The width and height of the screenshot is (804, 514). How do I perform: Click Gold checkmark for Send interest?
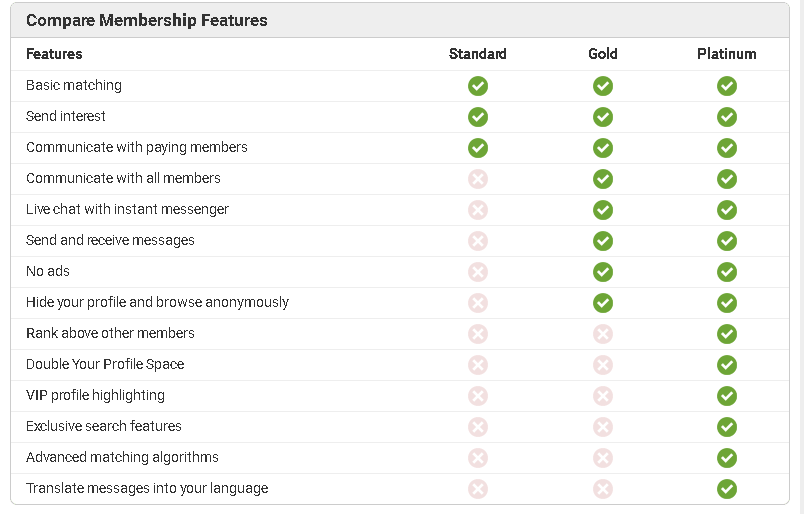602,117
